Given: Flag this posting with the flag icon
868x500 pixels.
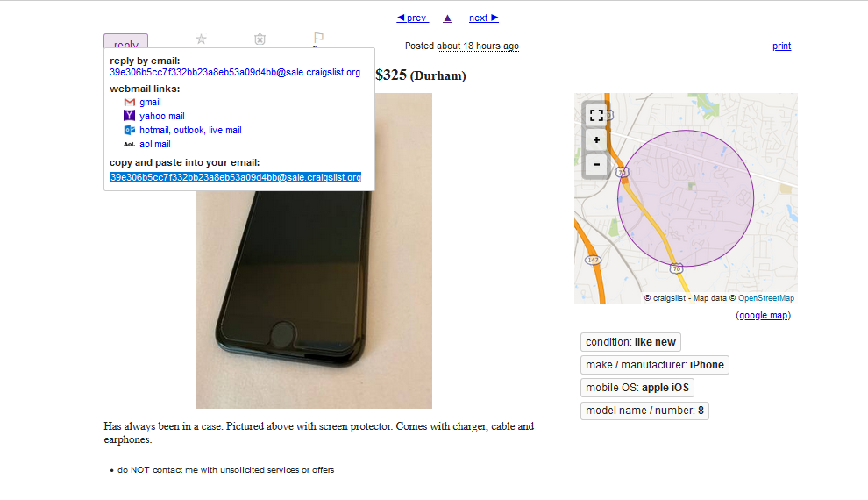Looking at the screenshot, I should tap(318, 39).
